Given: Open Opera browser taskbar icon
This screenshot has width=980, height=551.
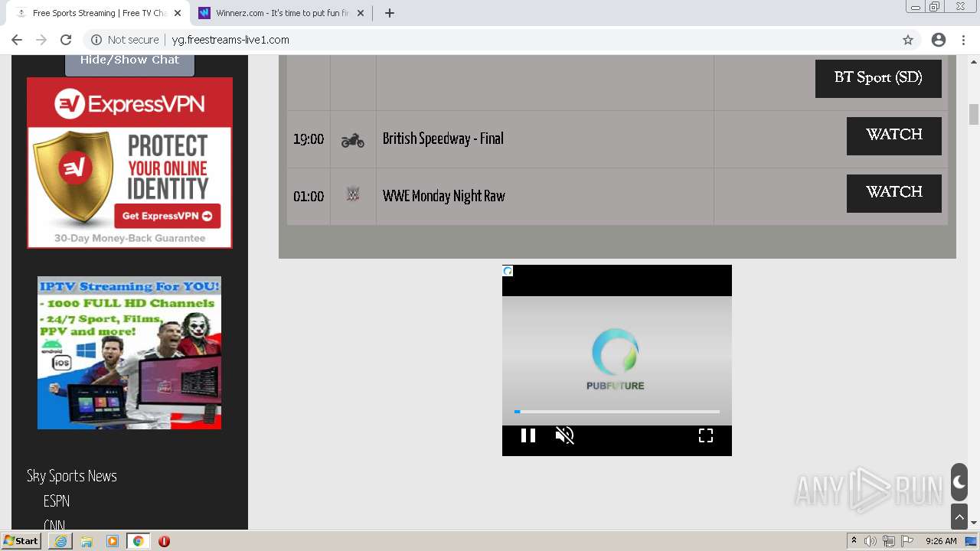Looking at the screenshot, I should (164, 541).
